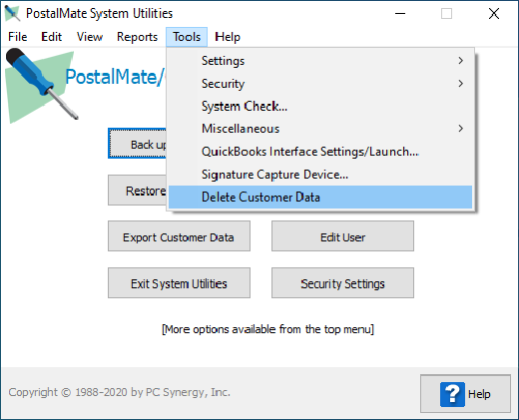
Task: Expand the Miscellaneous submenu arrow
Action: click(460, 129)
